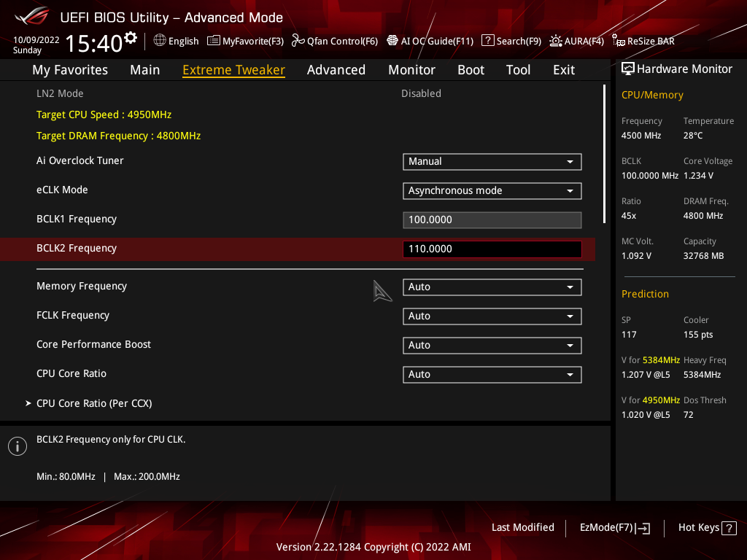Click the Dos Thresh 72 value

pos(689,415)
